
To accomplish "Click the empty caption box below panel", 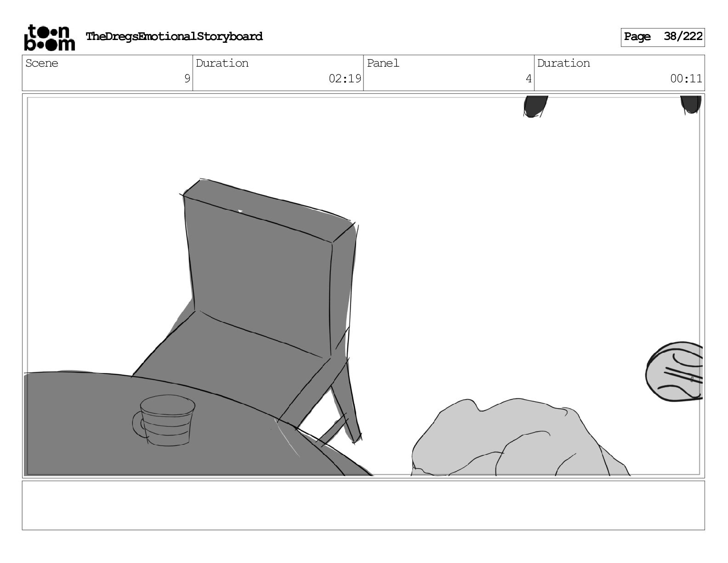I will coord(363,506).
